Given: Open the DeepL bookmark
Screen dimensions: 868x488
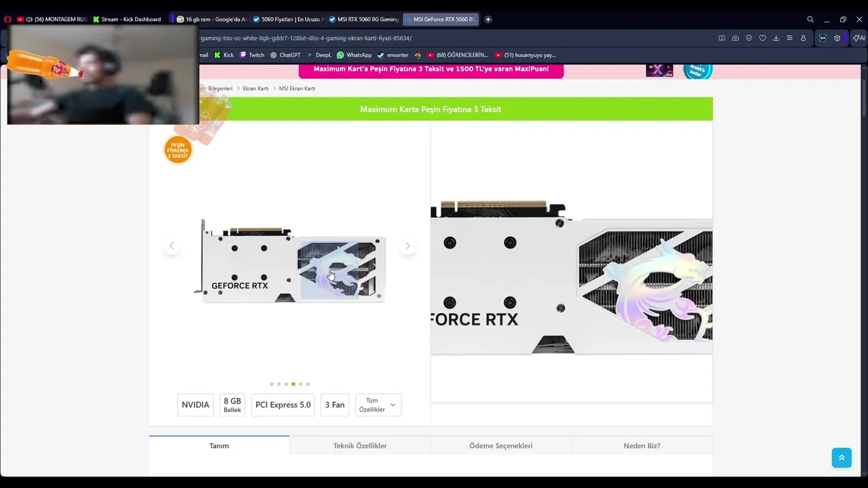Looking at the screenshot, I should (x=319, y=55).
